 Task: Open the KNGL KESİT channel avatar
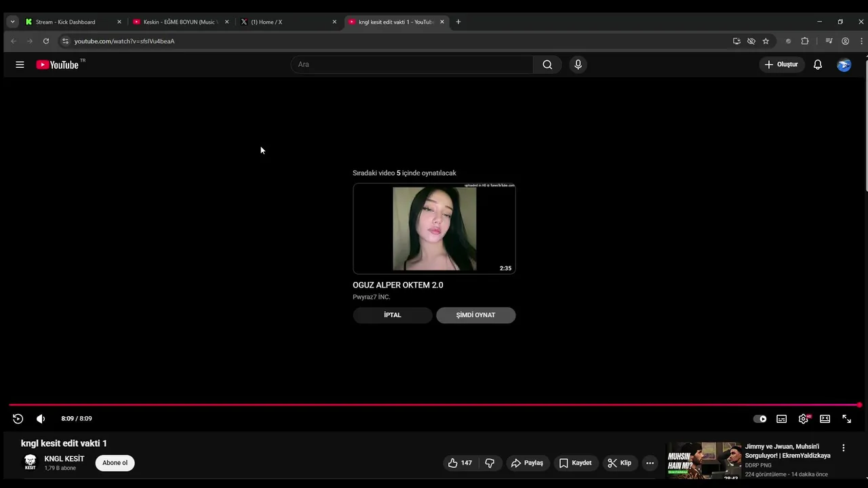30,463
